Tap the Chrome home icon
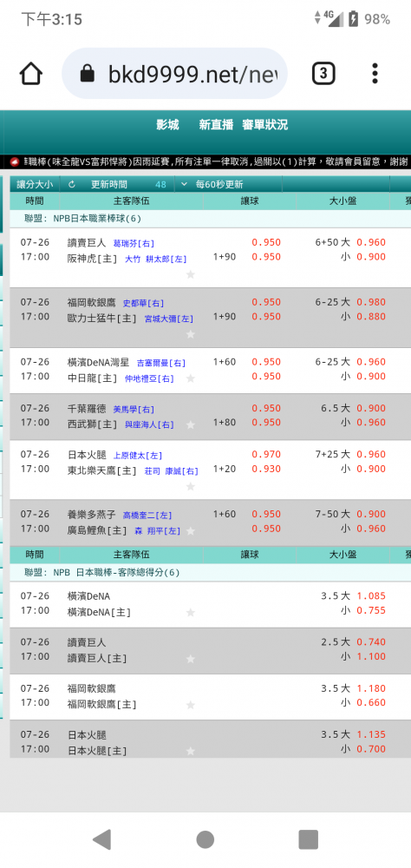 (31, 74)
